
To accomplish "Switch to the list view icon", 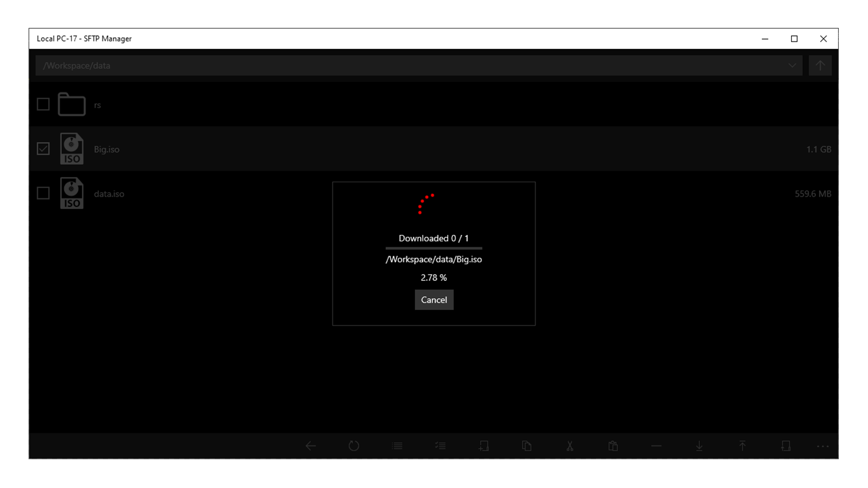I will click(397, 445).
